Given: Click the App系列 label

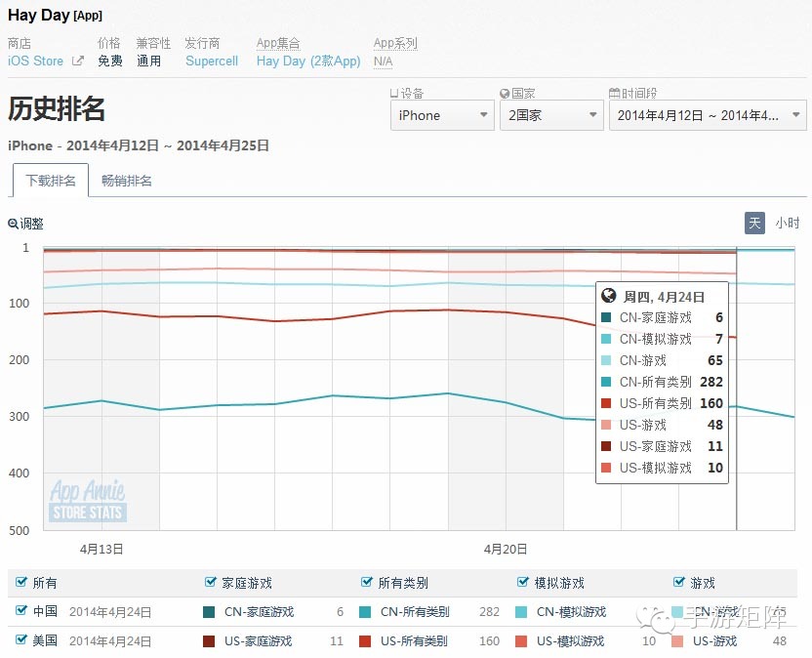Looking at the screenshot, I should click(395, 43).
